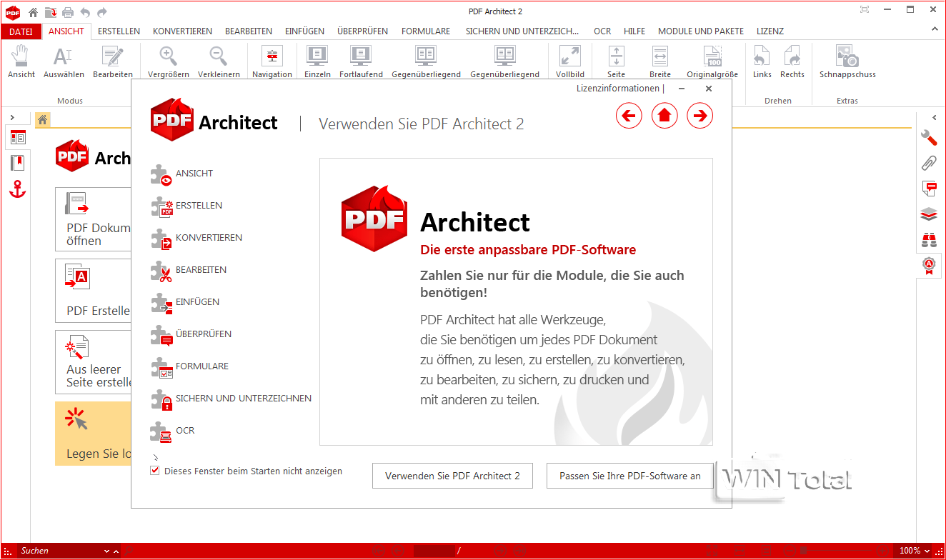
Task: Open the LIZENZ ribbon tab
Action: pyautogui.click(x=770, y=31)
